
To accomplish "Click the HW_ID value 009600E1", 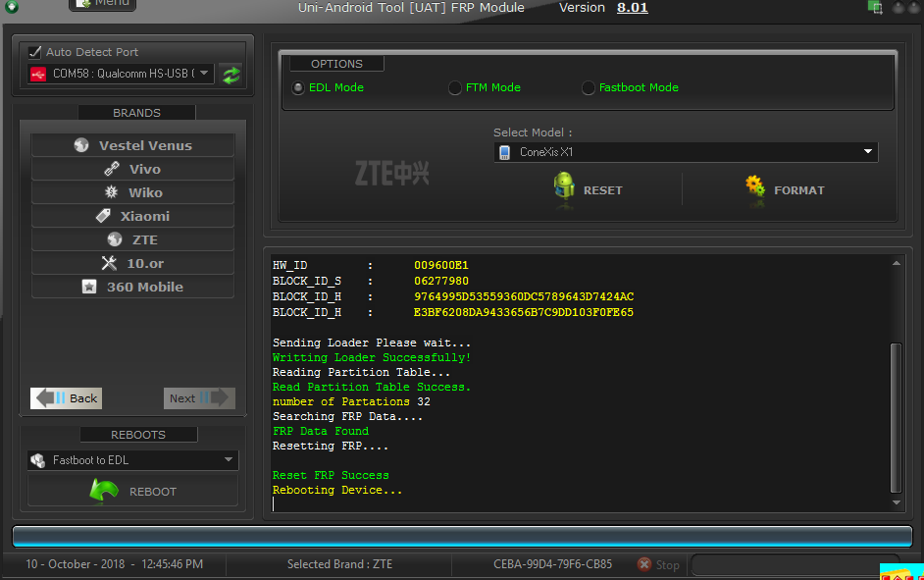I will [x=440, y=265].
